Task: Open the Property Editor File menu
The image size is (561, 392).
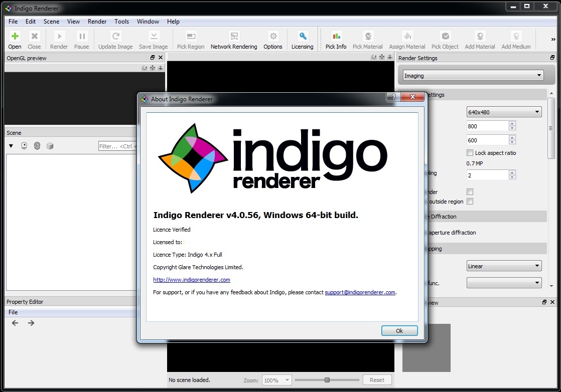Action: (13, 312)
